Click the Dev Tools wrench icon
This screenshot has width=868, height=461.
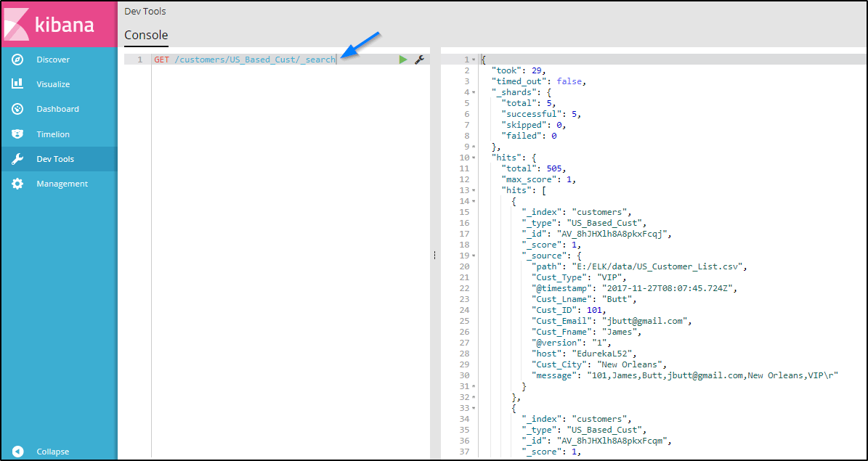18,159
